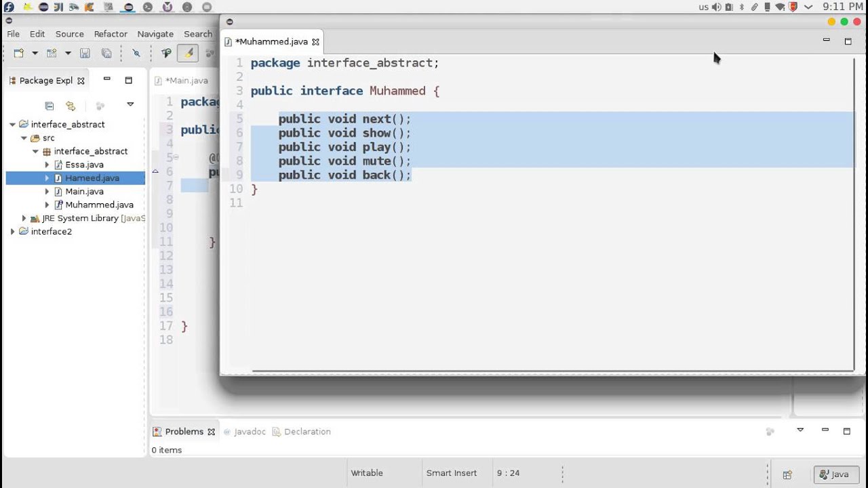This screenshot has height=488, width=868.
Task: Select the Java perspective button
Action: click(x=835, y=474)
